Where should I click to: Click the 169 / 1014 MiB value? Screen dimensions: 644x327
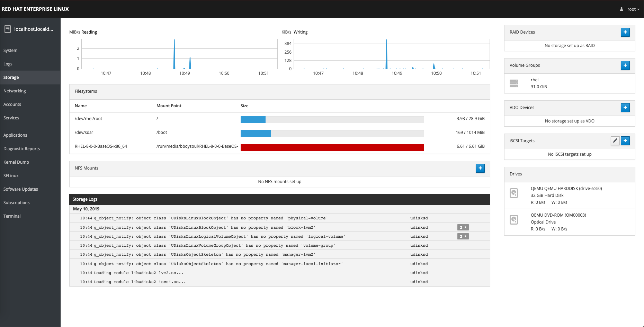click(470, 133)
